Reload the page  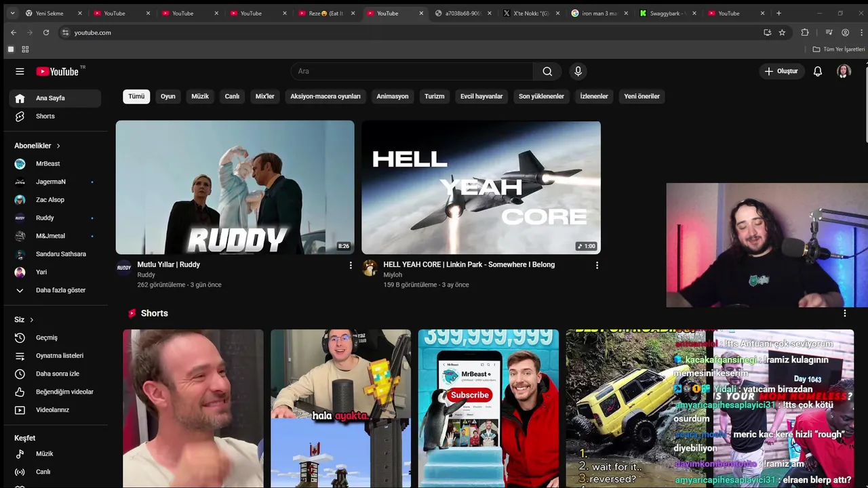(46, 33)
